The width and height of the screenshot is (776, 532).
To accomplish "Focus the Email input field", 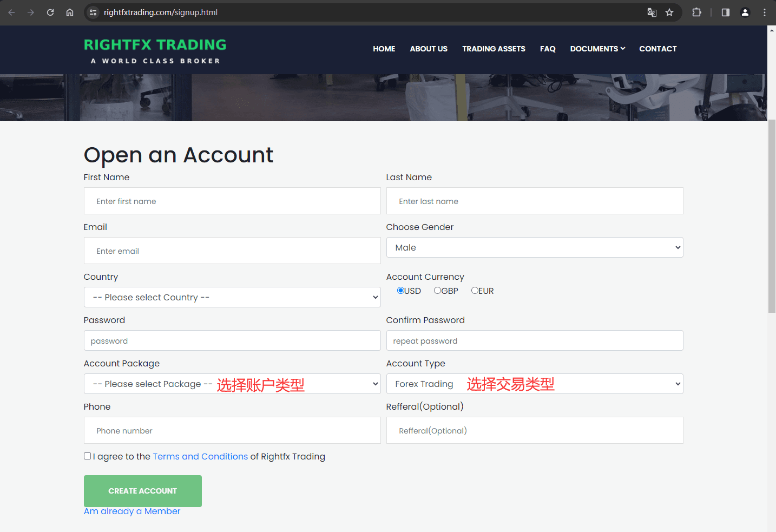I will point(232,251).
